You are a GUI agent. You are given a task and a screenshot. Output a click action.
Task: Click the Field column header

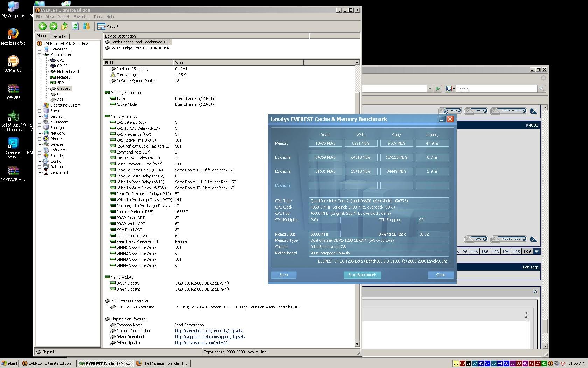point(138,62)
